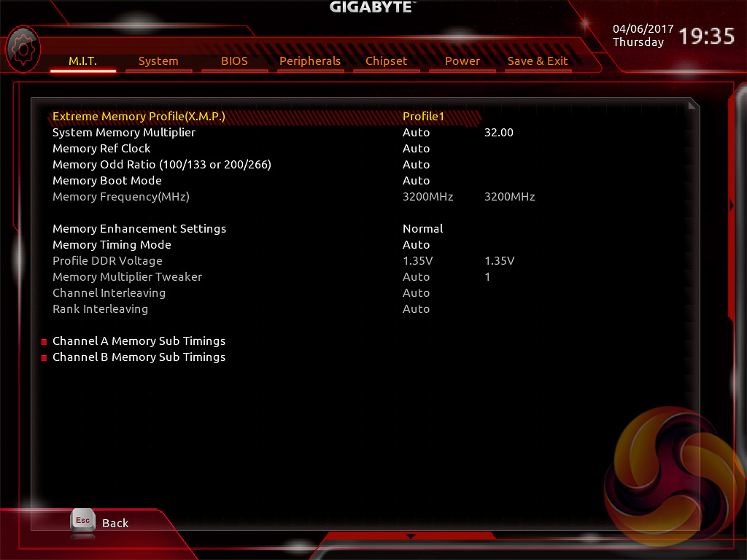747x560 pixels.
Task: Click the Esc key icon
Action: pos(83,521)
